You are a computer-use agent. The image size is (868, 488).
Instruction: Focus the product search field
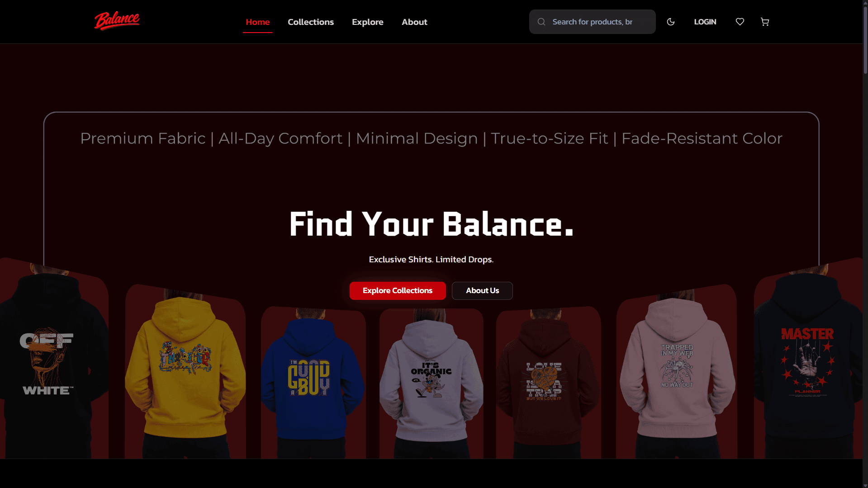pos(597,22)
